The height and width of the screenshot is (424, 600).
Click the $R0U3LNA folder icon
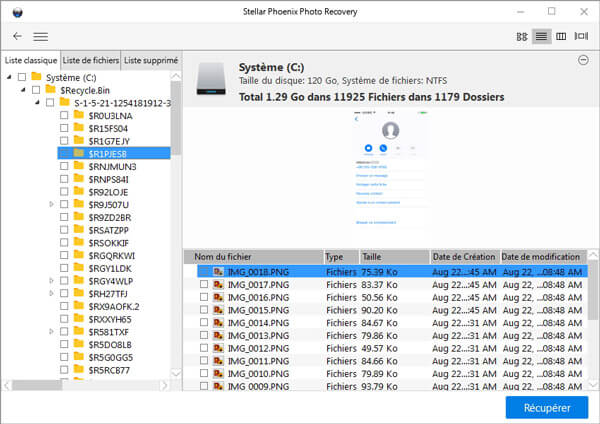tap(79, 115)
